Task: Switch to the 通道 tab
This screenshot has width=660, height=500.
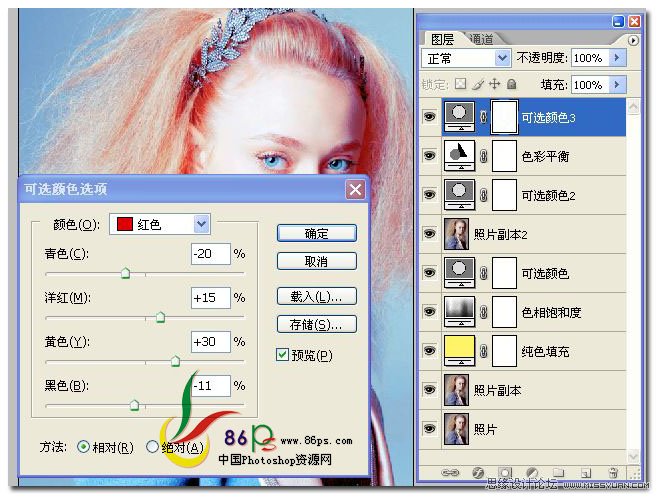Action: click(482, 39)
